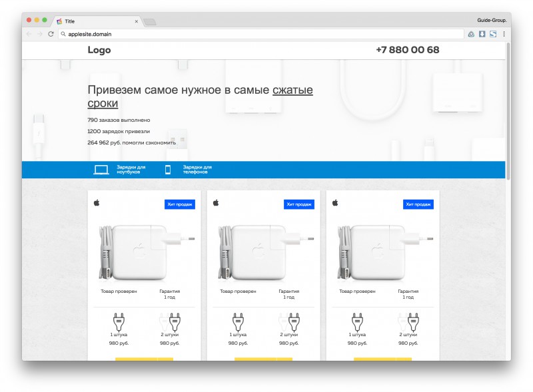The width and height of the screenshot is (533, 392).
Task: Click the second card charger image
Action: (265, 252)
